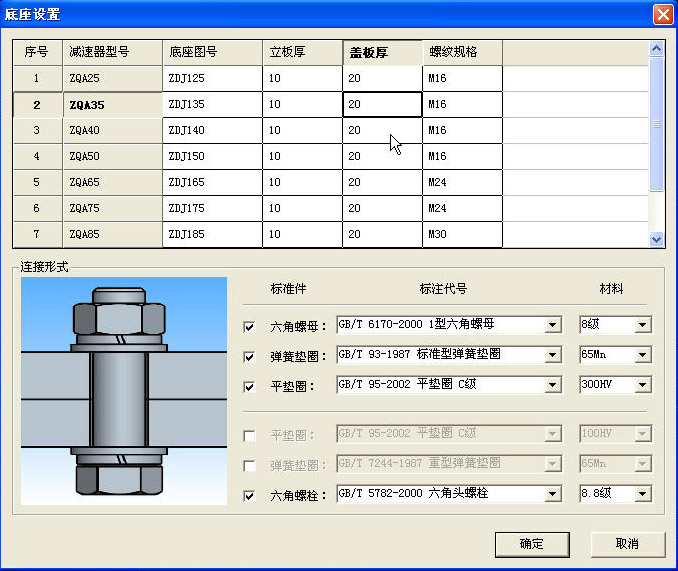Expand the 8.8级 bolt grade dropdown
678x571 pixels.
coord(642,494)
